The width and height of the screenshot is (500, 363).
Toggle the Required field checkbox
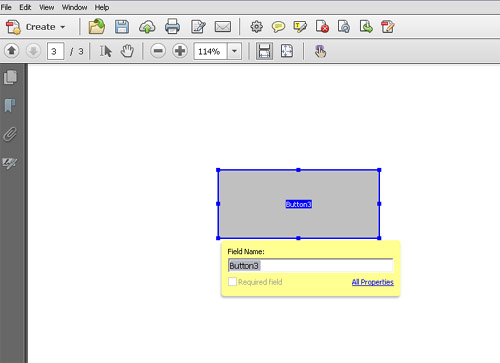(232, 282)
